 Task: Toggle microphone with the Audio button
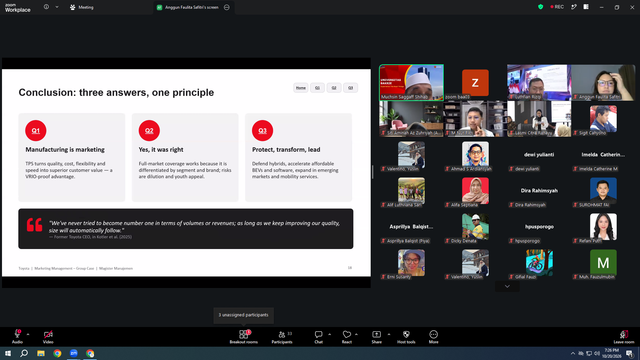coord(17,336)
